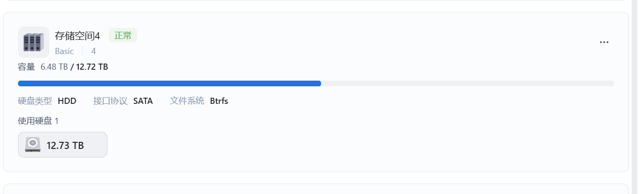644x194 pixels.
Task: Click the Btrfs file system value
Action: pos(219,101)
